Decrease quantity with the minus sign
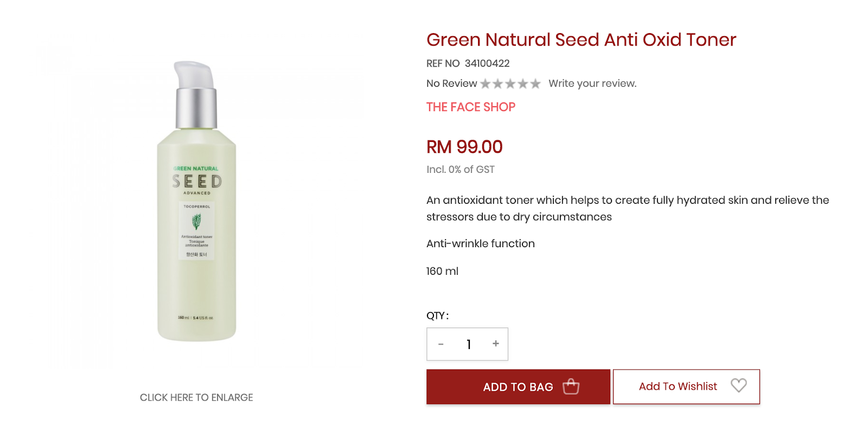 (x=441, y=344)
